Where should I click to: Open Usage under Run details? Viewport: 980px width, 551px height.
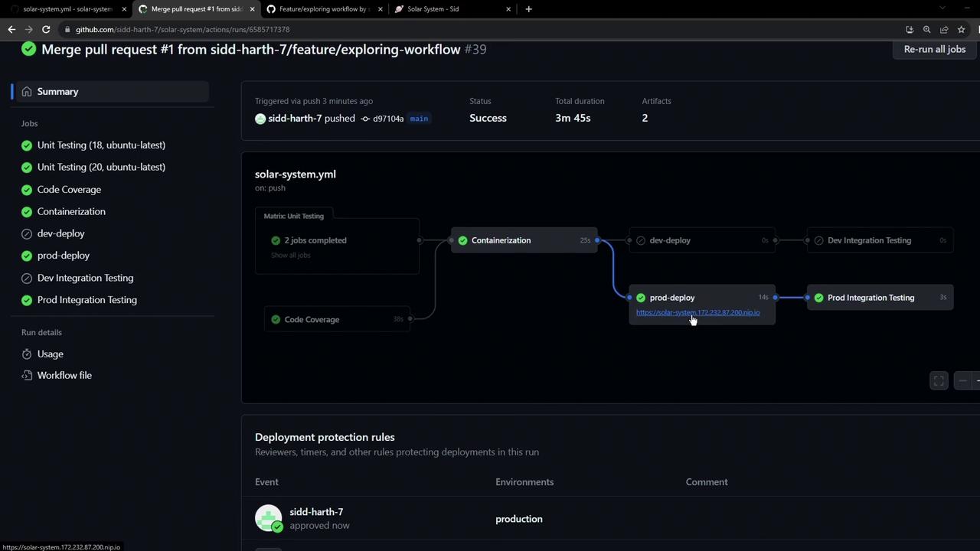pyautogui.click(x=50, y=354)
